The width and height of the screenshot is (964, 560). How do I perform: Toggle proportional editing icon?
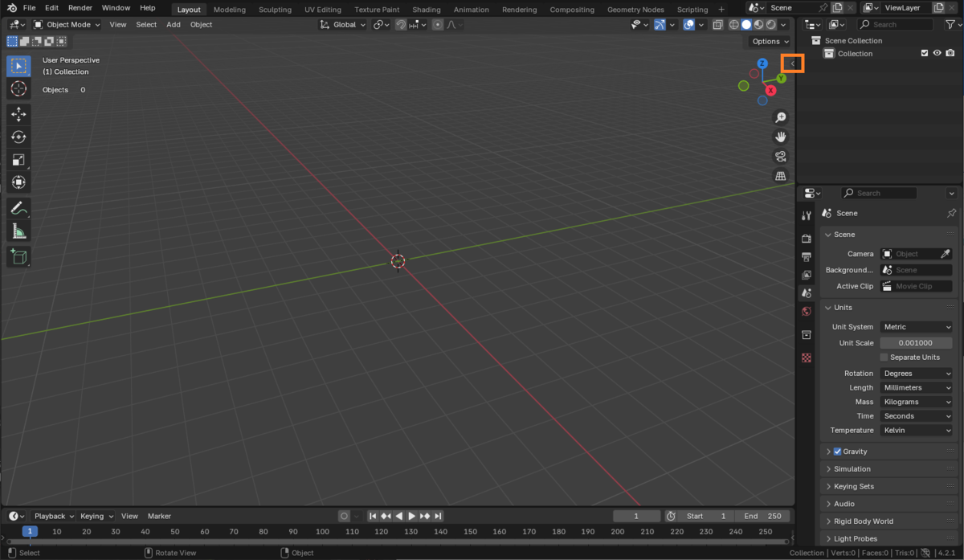(437, 25)
